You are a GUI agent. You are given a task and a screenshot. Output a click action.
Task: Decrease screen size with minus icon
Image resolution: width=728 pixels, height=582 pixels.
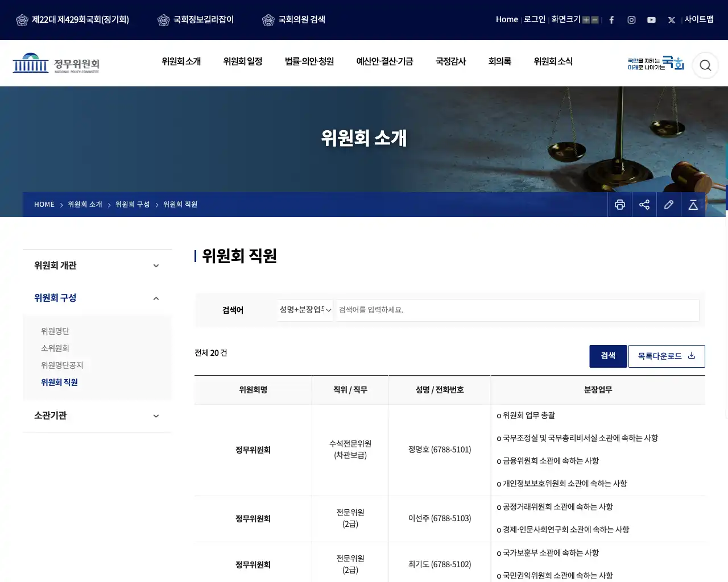pyautogui.click(x=595, y=20)
